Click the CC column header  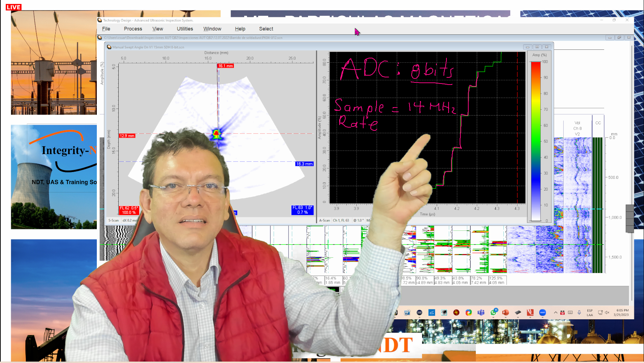[x=598, y=123]
